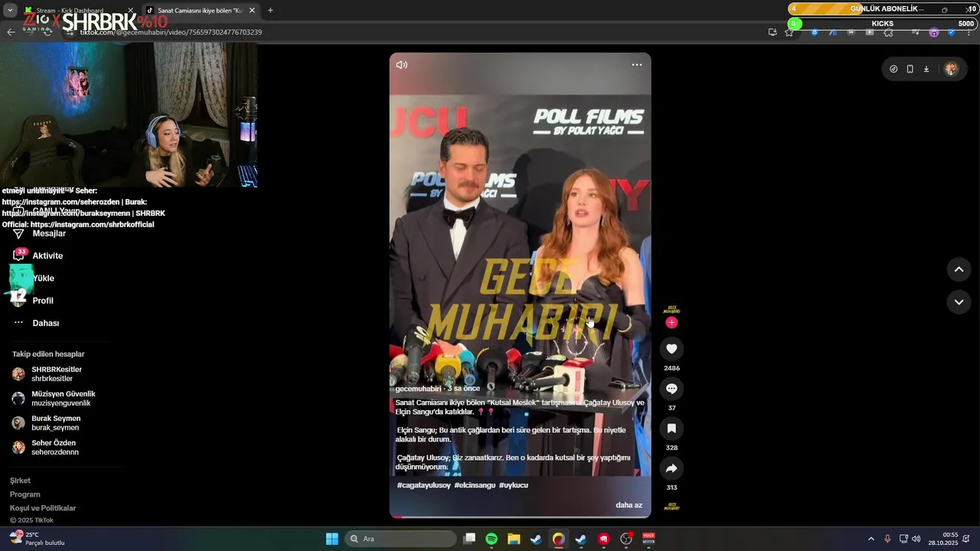Open the #elcinsangu hashtag
Image resolution: width=980 pixels, height=551 pixels.
[475, 485]
